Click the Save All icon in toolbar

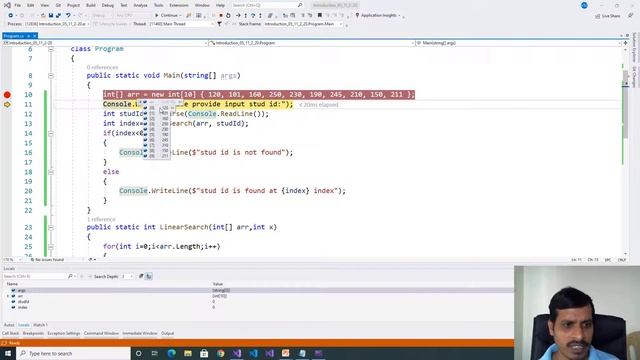click(58, 16)
